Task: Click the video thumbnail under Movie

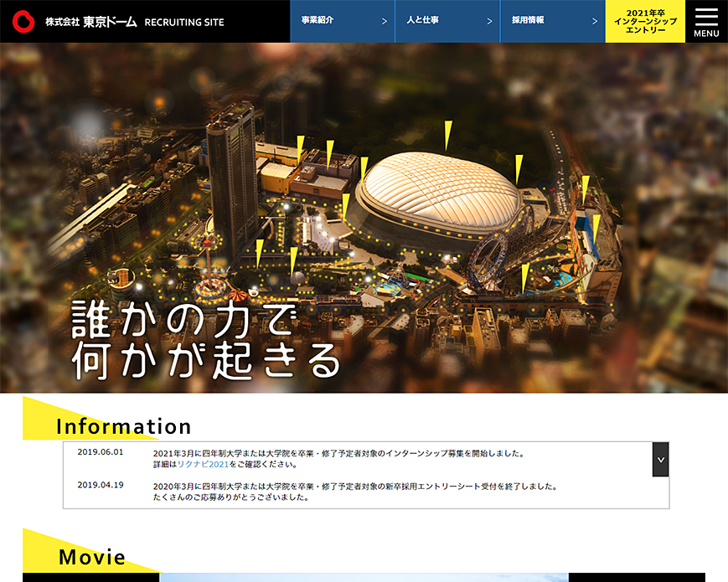Action: pos(364,578)
